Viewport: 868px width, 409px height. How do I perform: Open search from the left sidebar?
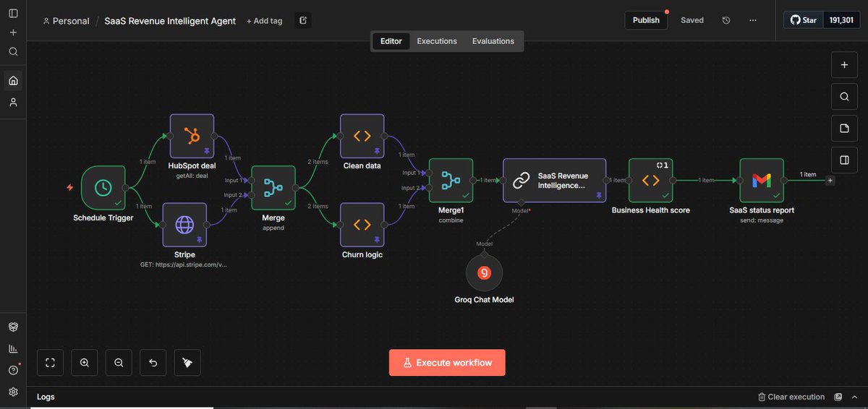click(13, 52)
